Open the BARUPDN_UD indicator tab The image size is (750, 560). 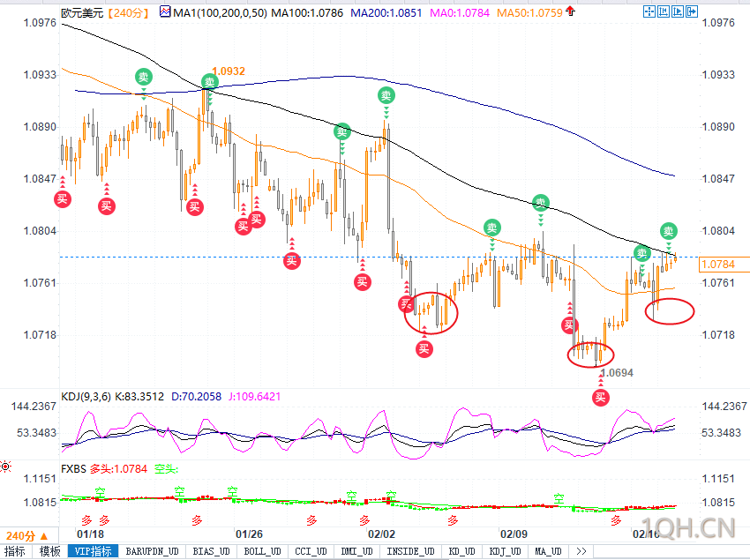(x=152, y=551)
